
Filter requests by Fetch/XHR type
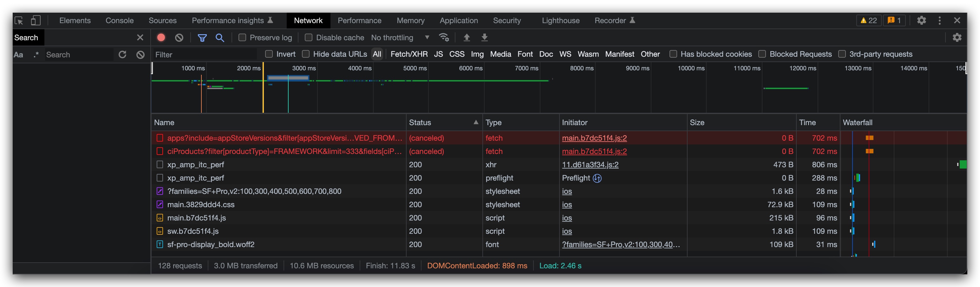(x=409, y=54)
